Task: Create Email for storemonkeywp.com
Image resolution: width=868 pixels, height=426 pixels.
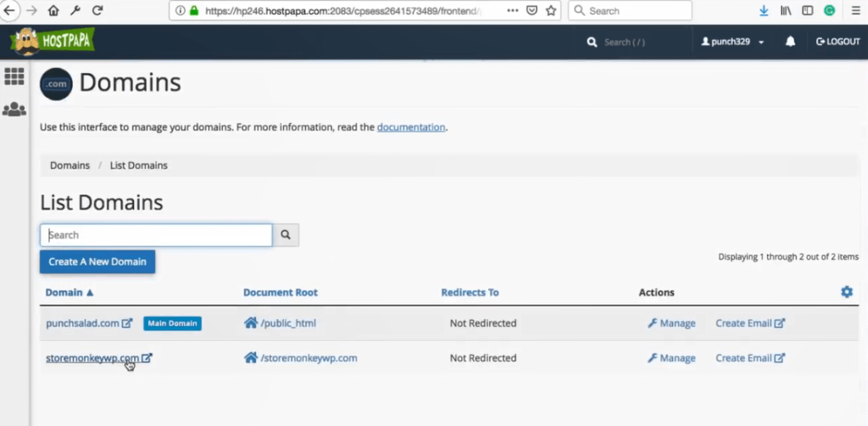Action: pos(750,358)
